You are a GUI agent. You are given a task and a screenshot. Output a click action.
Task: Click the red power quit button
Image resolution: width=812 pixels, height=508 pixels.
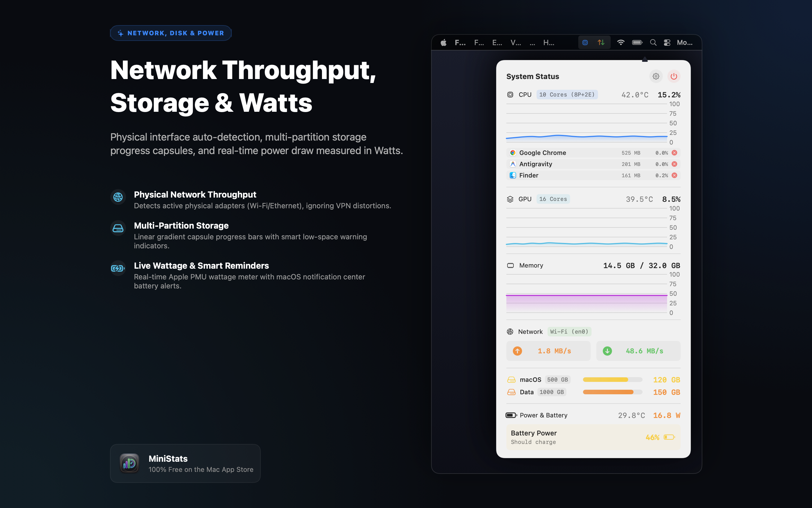coord(674,76)
